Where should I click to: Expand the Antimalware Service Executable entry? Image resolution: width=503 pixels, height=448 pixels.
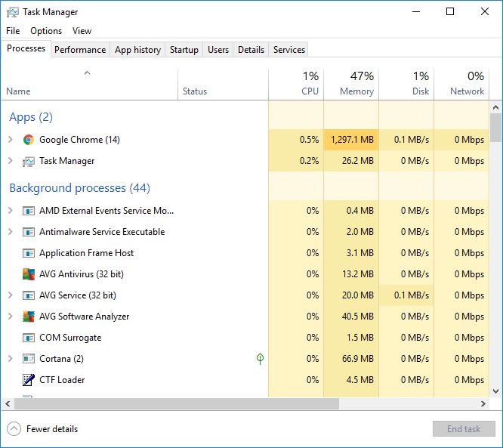tap(11, 232)
